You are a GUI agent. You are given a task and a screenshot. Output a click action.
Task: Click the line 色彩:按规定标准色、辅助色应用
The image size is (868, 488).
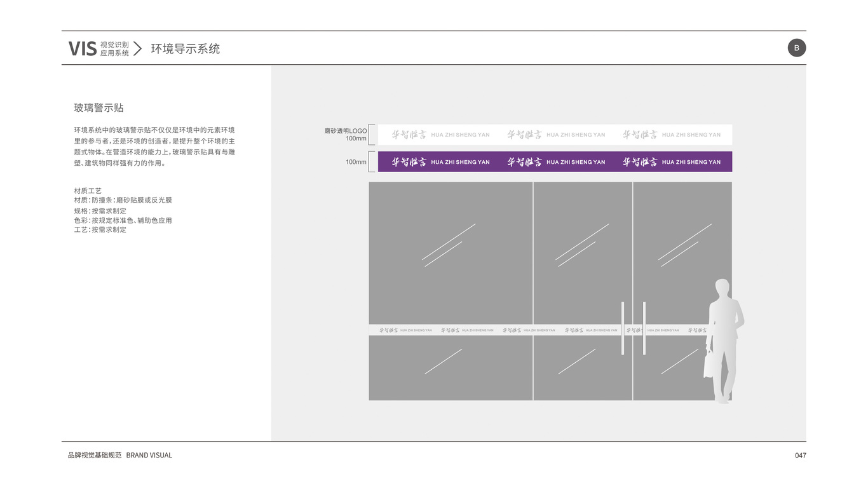click(x=123, y=220)
